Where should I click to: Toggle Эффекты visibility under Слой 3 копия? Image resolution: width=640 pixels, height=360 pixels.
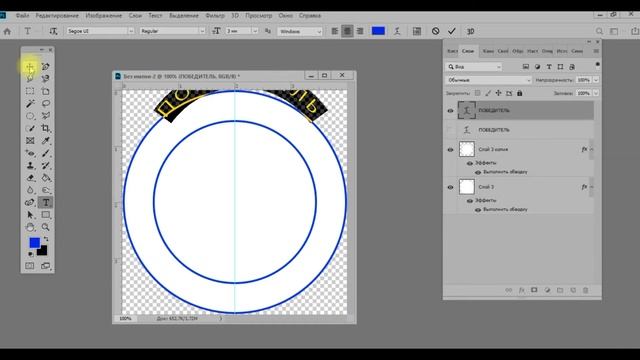pyautogui.click(x=470, y=163)
